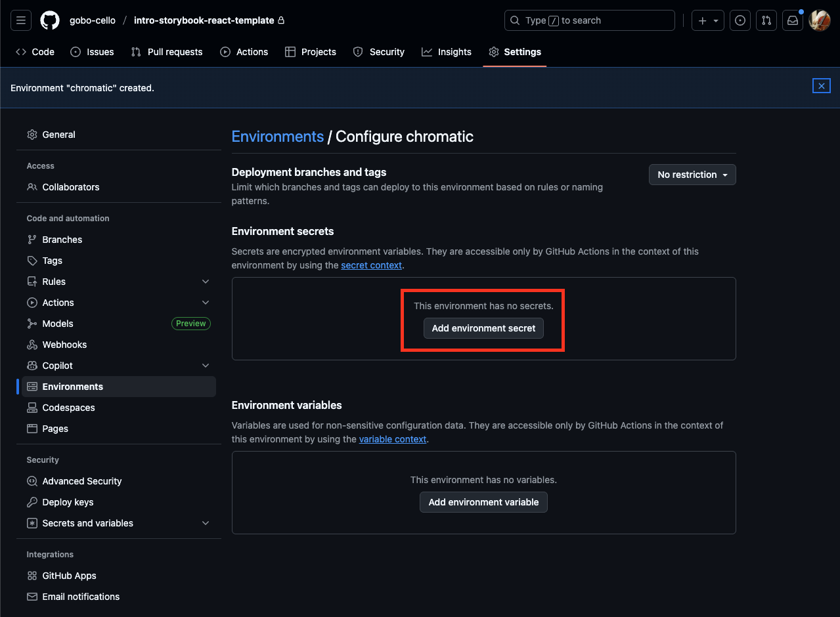The image size is (840, 617).
Task: Click the General gear icon
Action: pyautogui.click(x=32, y=135)
